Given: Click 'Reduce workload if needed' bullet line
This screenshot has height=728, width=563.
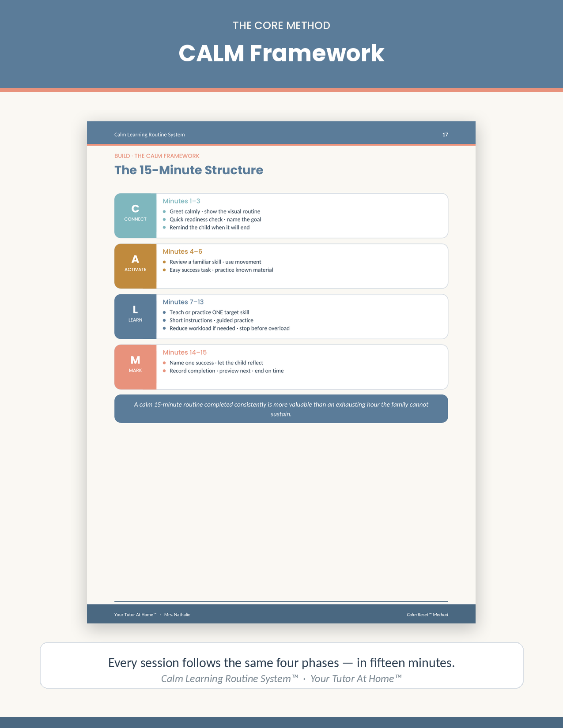Looking at the screenshot, I should 229,328.
